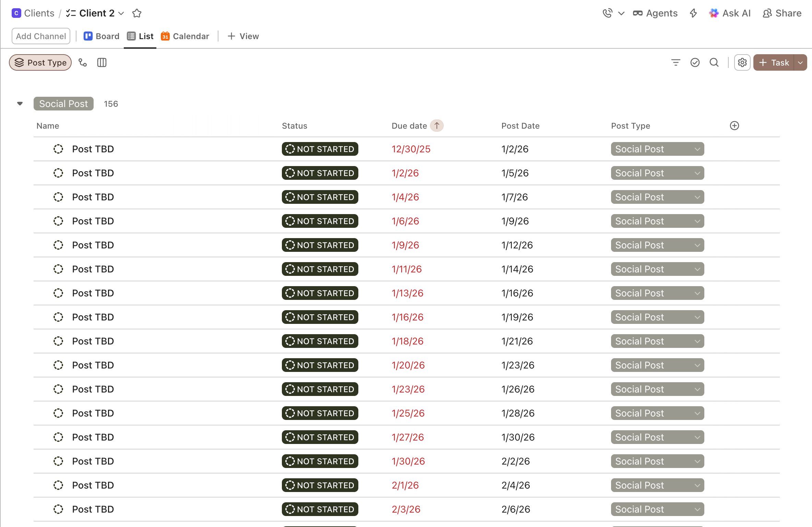This screenshot has width=812, height=527.
Task: Open Post Type dropdown for post date 1/5/26
Action: point(657,173)
